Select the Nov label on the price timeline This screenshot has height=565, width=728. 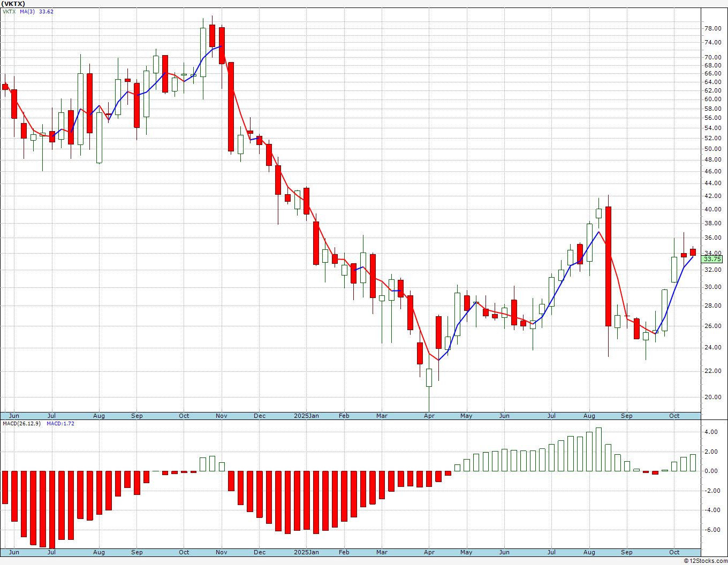pyautogui.click(x=222, y=416)
